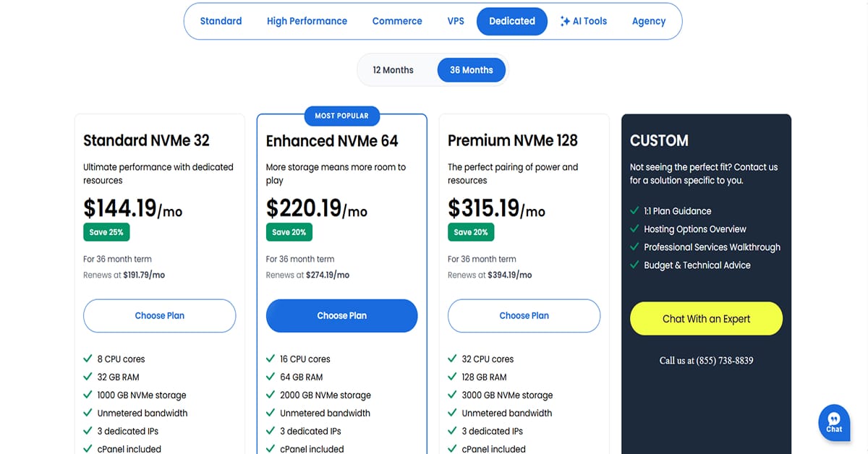The height and width of the screenshot is (454, 868).
Task: Click the Renews at $274.19/mo text
Action: [307, 275]
